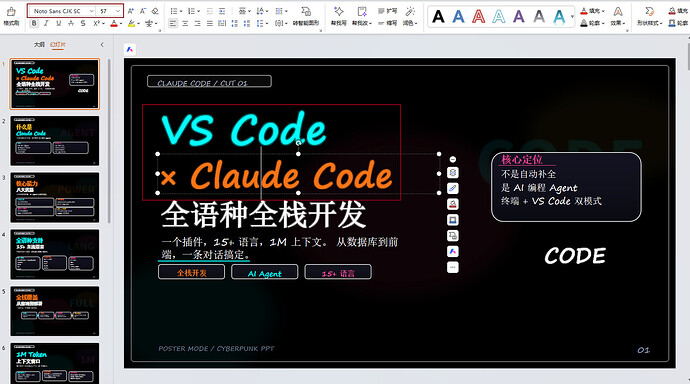Viewport: 690px width, 384px height.
Task: Select slide 3 thumbnail
Action: (x=55, y=197)
